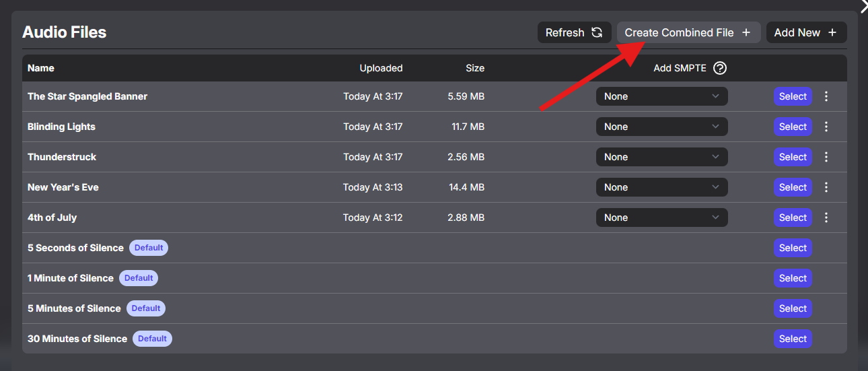Click Default badge on 5 Minutes of Silence

click(x=146, y=308)
